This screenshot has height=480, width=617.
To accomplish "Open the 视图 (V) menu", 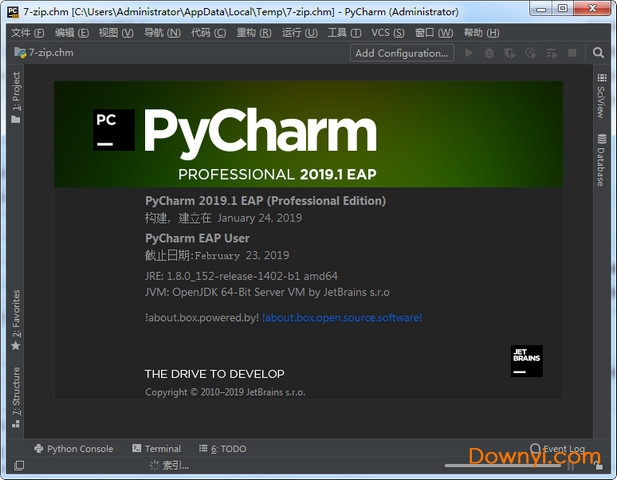I will coord(116,33).
